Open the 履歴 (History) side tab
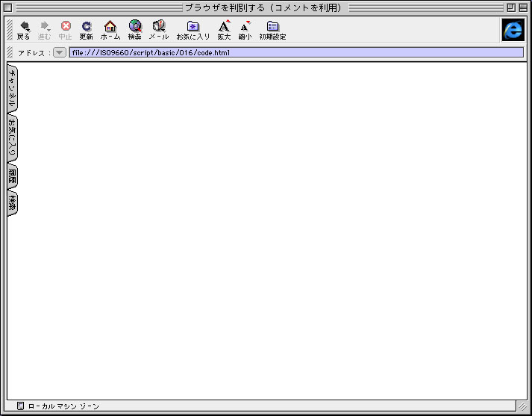The width and height of the screenshot is (532, 416). [x=12, y=176]
